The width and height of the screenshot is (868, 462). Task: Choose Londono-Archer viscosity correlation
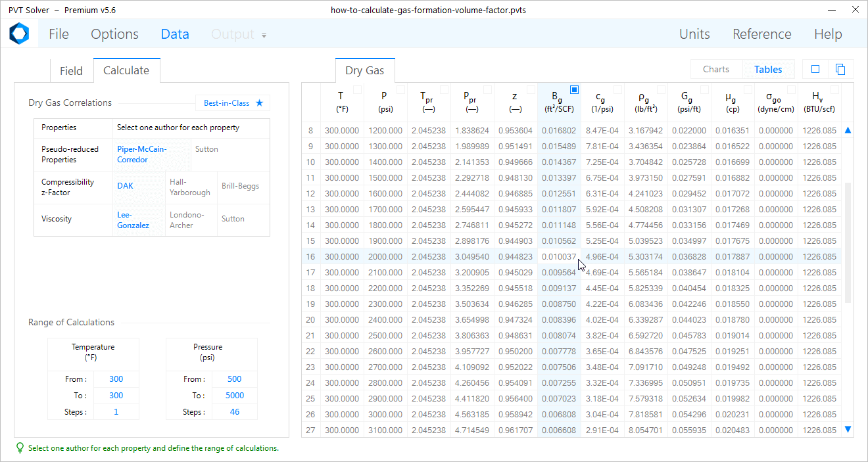(190, 220)
